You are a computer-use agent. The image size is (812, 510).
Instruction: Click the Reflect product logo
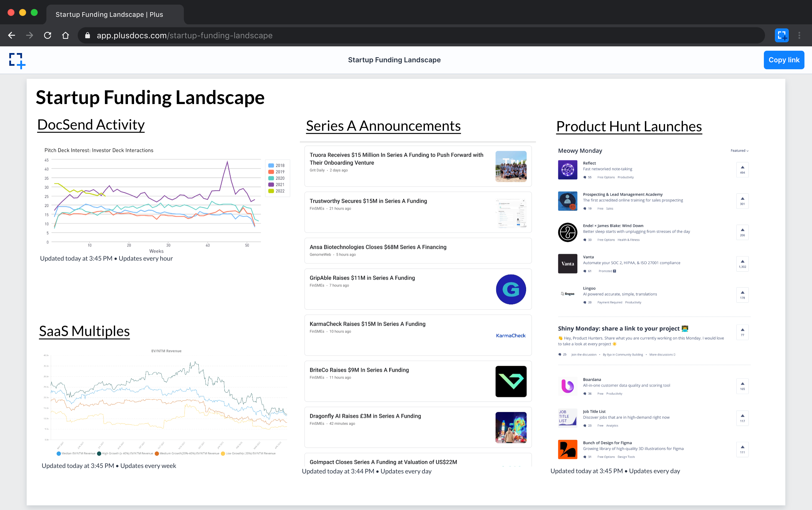(568, 170)
